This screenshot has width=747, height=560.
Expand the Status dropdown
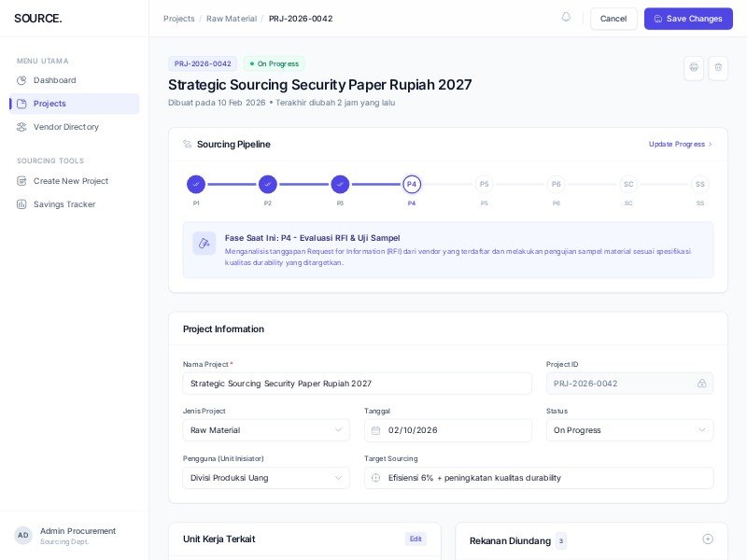pyautogui.click(x=629, y=430)
